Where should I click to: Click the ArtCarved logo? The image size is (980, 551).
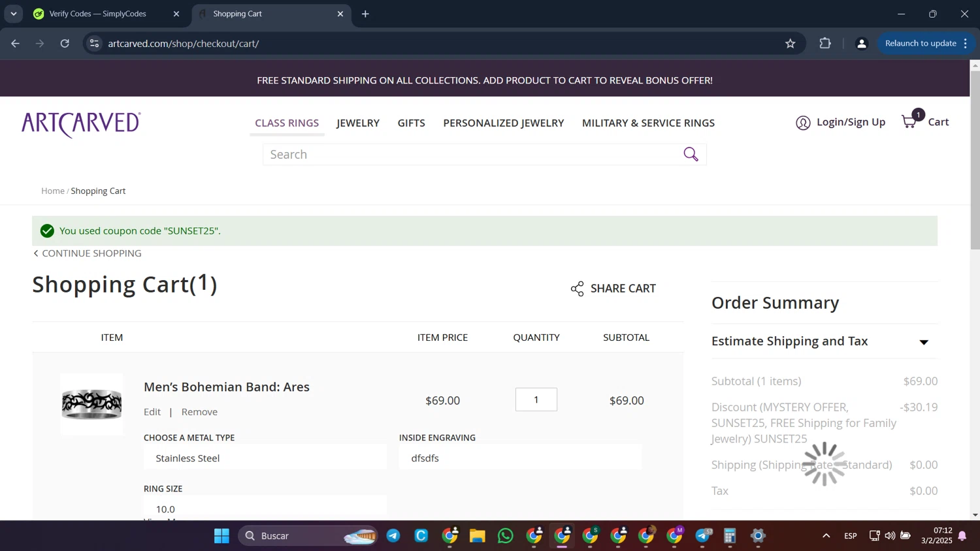(x=81, y=124)
